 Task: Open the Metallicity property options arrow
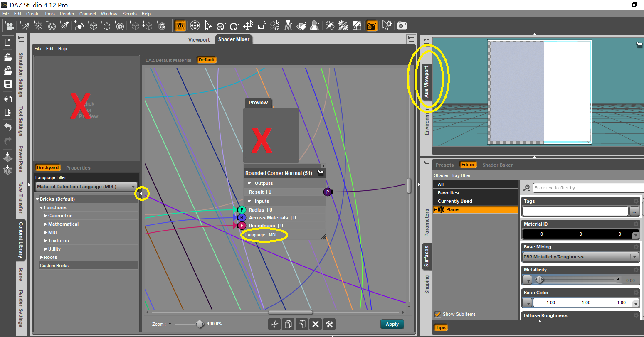(527, 280)
